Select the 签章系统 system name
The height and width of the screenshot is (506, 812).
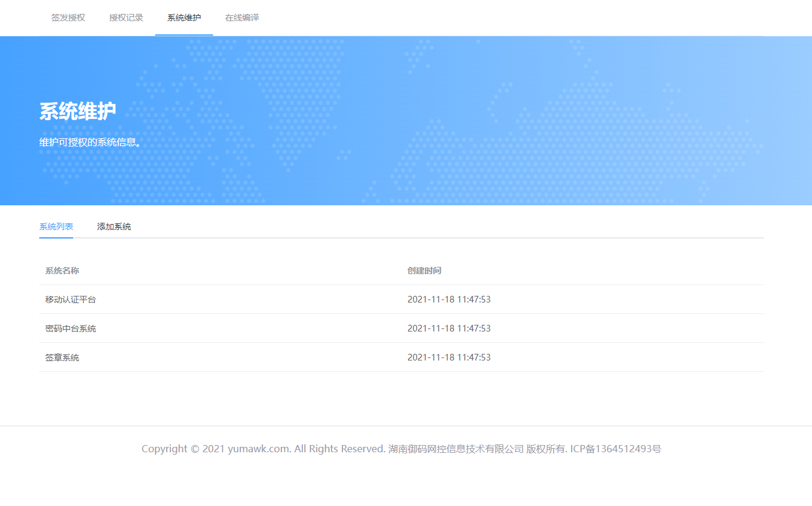click(x=62, y=357)
